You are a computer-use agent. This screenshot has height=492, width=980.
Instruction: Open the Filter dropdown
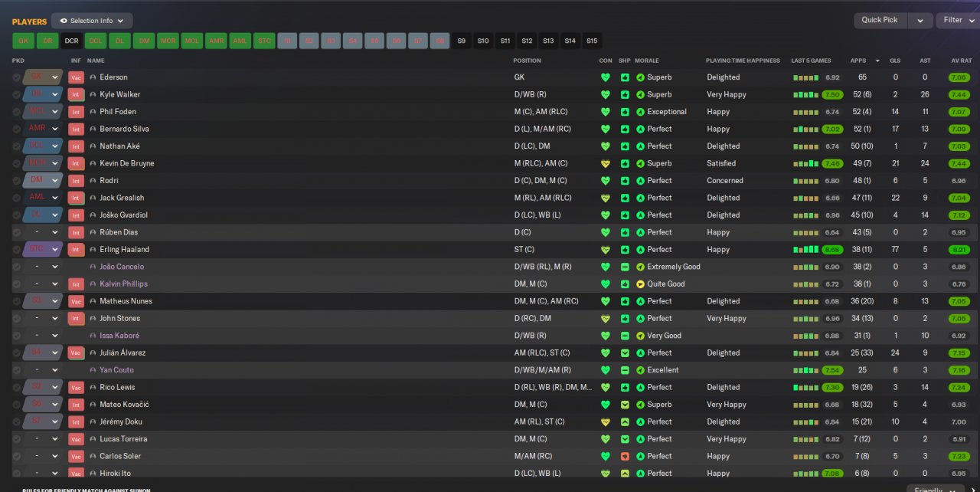pos(957,21)
